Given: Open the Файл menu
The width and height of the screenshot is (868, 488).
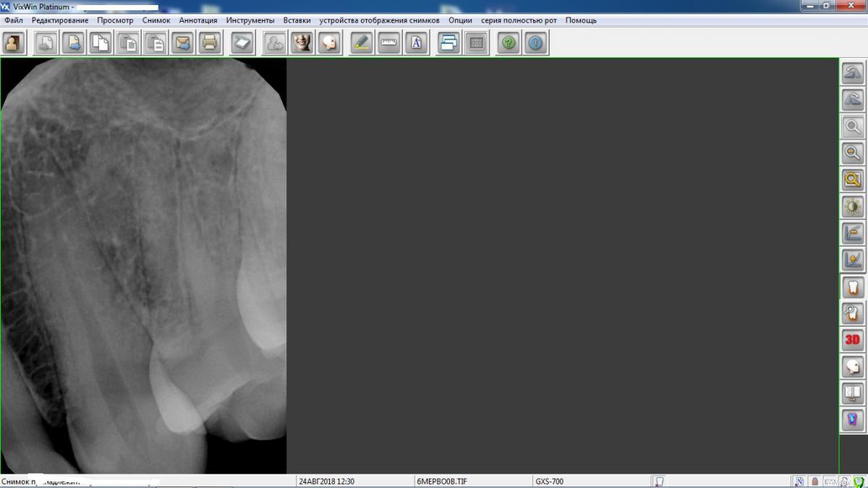Looking at the screenshot, I should point(13,20).
